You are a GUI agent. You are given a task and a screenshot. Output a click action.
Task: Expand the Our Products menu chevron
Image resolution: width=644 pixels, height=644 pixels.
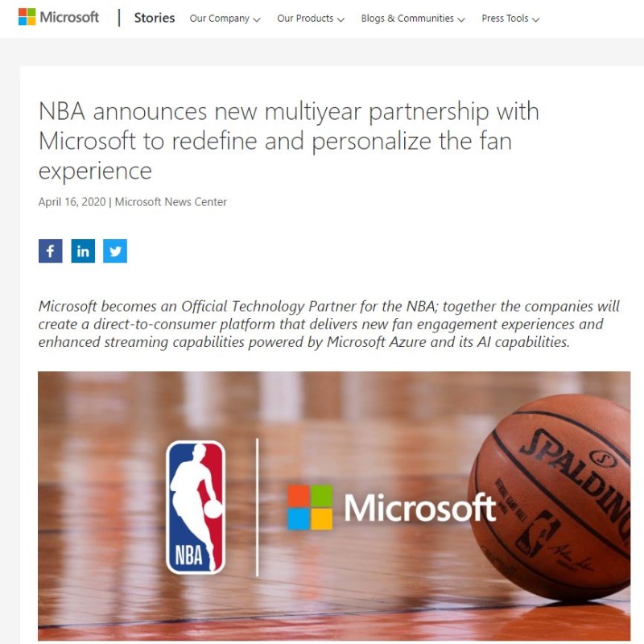(341, 19)
